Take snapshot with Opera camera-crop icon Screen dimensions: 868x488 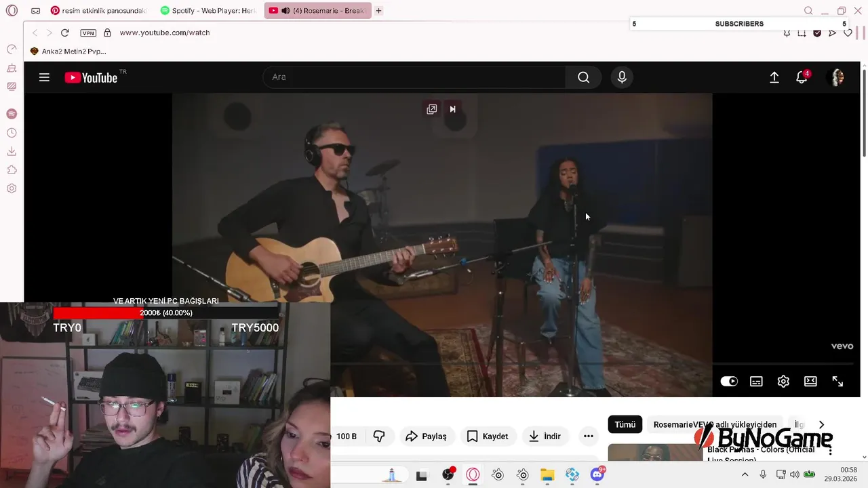[802, 33]
